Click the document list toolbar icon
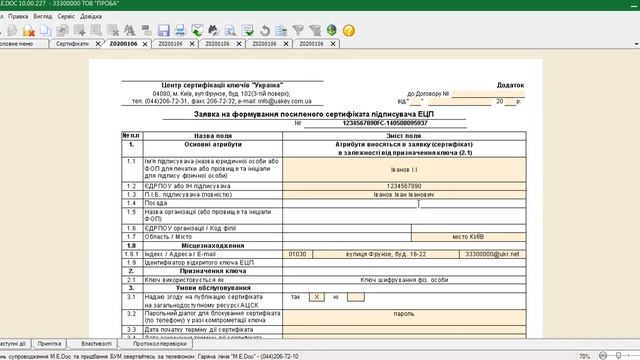Image resolution: width=640 pixels, height=360 pixels. coord(281,31)
